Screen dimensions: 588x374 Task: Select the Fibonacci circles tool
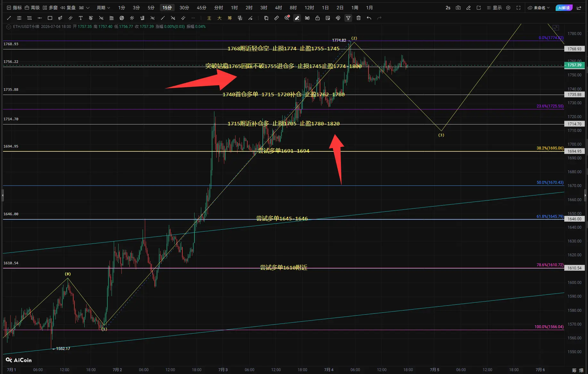click(x=122, y=18)
